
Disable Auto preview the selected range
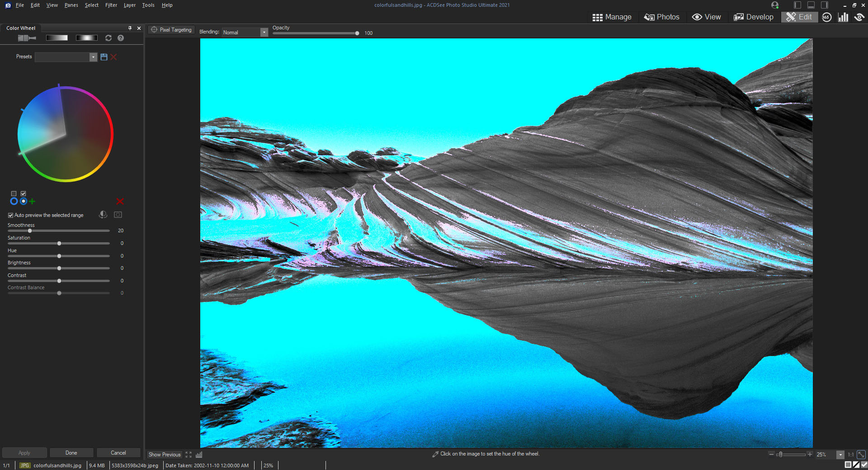10,215
